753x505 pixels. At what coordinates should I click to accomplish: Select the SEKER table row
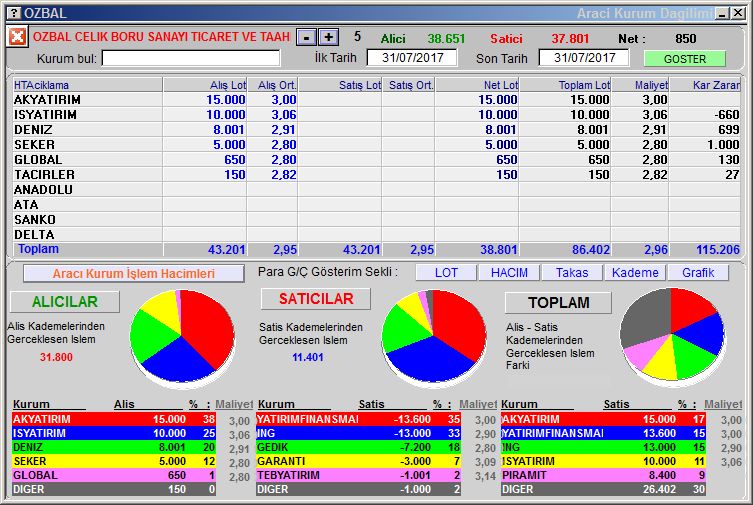pyautogui.click(x=376, y=144)
